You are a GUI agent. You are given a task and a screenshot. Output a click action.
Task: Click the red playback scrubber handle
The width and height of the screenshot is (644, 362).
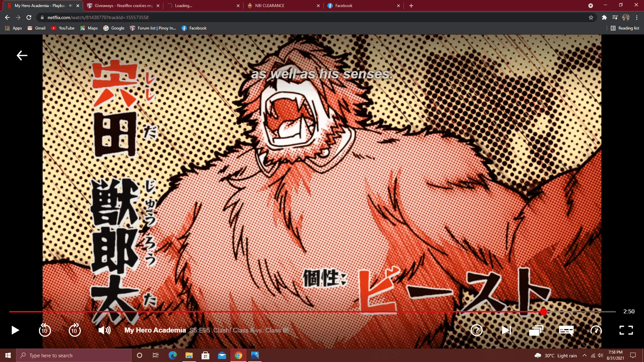pos(543,312)
